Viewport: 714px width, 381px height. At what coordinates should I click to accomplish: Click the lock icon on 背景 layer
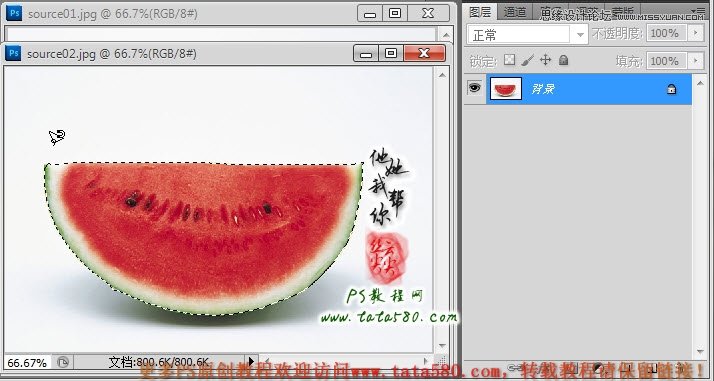pos(671,89)
